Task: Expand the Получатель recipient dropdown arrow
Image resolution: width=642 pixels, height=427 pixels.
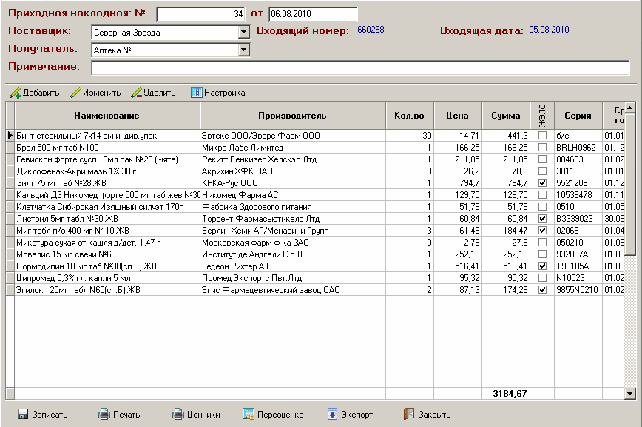Action: 244,50
